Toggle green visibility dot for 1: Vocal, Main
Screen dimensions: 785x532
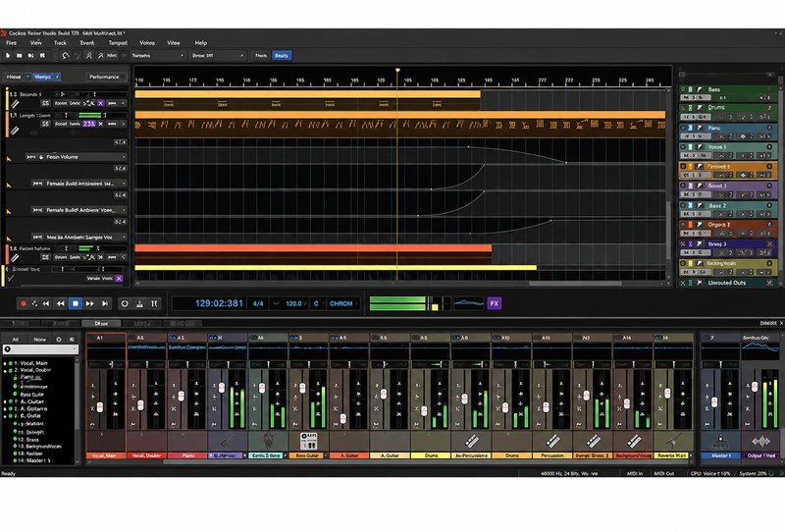click(x=11, y=363)
